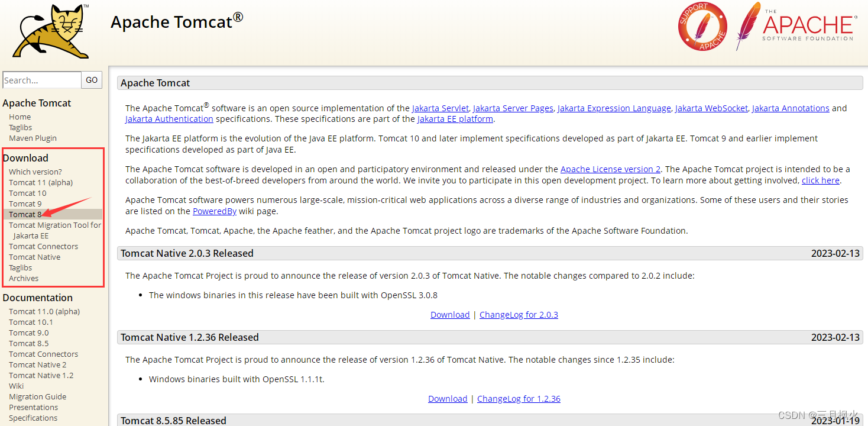Screen dimensions: 868x426
Task: Open Taglibs under the Apache Tomcat sidebar section
Action: click(x=21, y=128)
